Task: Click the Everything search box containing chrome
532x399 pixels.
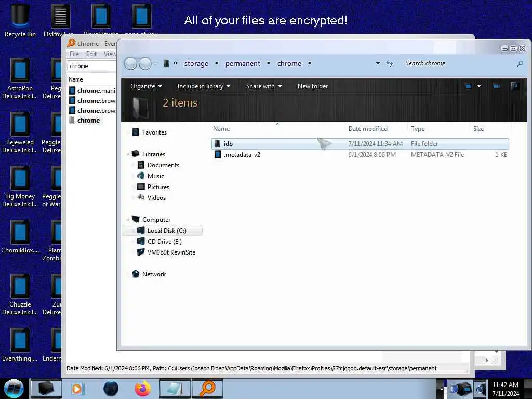Action: click(92, 66)
